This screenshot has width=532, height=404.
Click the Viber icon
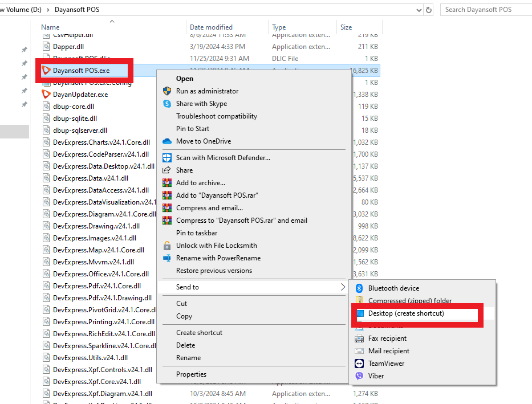pos(359,376)
